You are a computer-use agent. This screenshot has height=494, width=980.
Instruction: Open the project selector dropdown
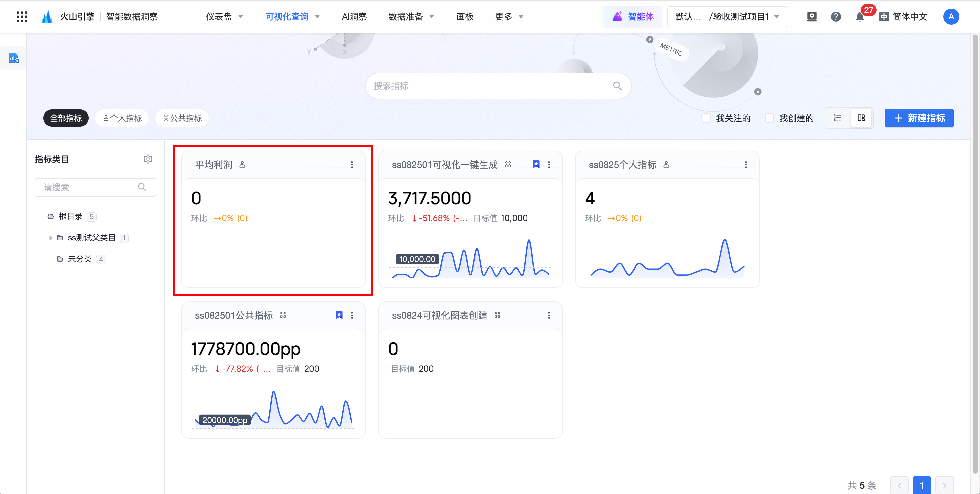(727, 17)
